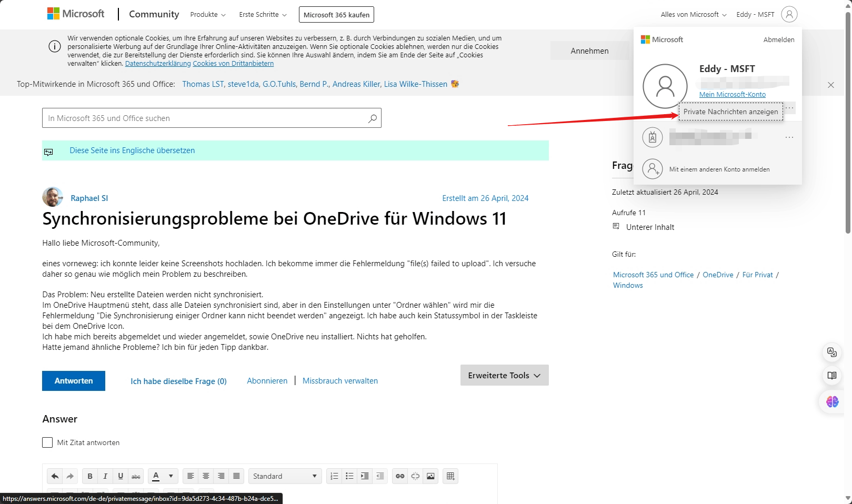The height and width of the screenshot is (504, 852).
Task: Insert a numbered list
Action: (334, 476)
